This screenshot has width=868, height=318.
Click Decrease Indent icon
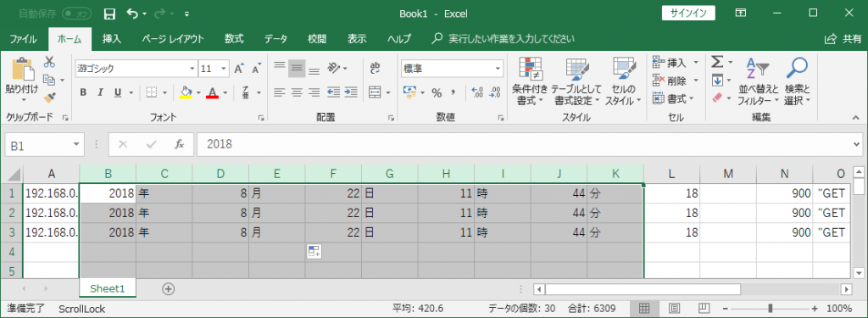click(333, 92)
